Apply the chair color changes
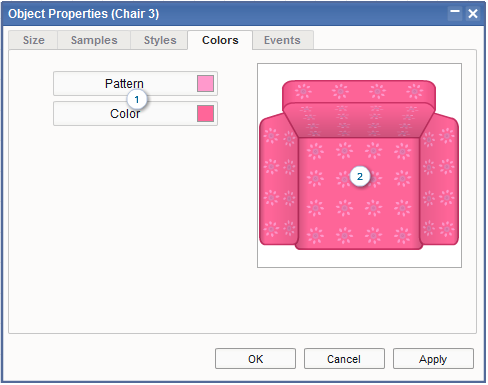 point(433,359)
